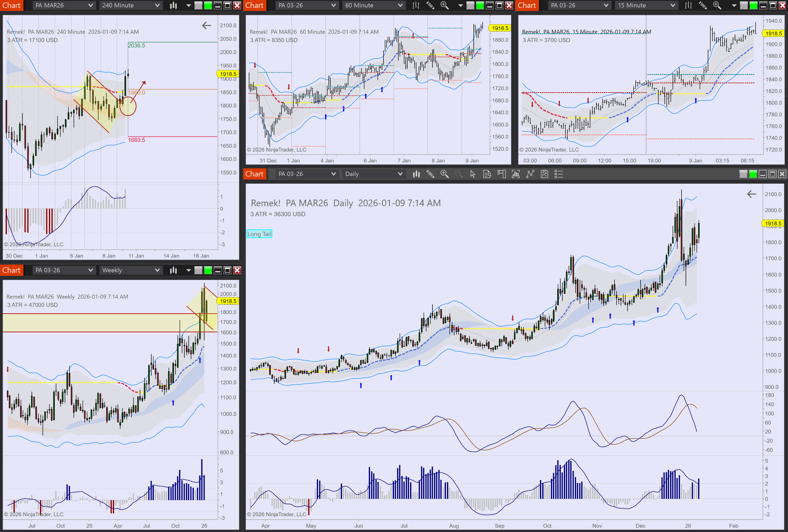Click Chart tab of Weekly window

click(x=12, y=270)
